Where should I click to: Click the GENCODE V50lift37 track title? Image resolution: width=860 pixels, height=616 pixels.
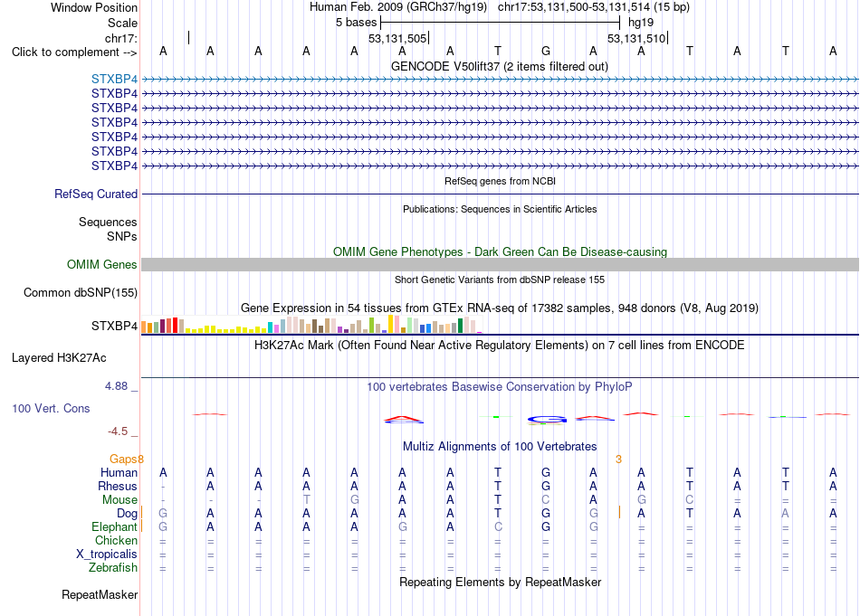pos(499,67)
